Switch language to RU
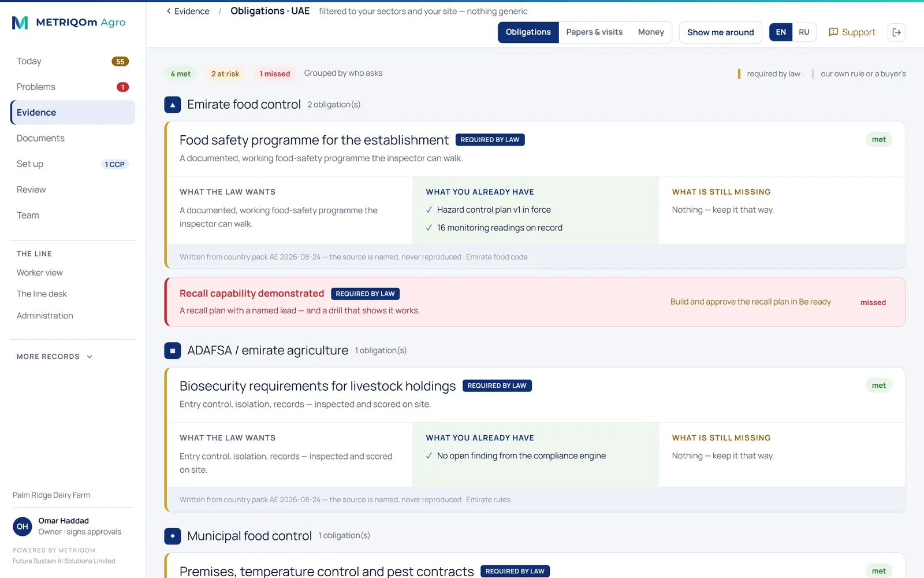The height and width of the screenshot is (578, 924). click(804, 32)
